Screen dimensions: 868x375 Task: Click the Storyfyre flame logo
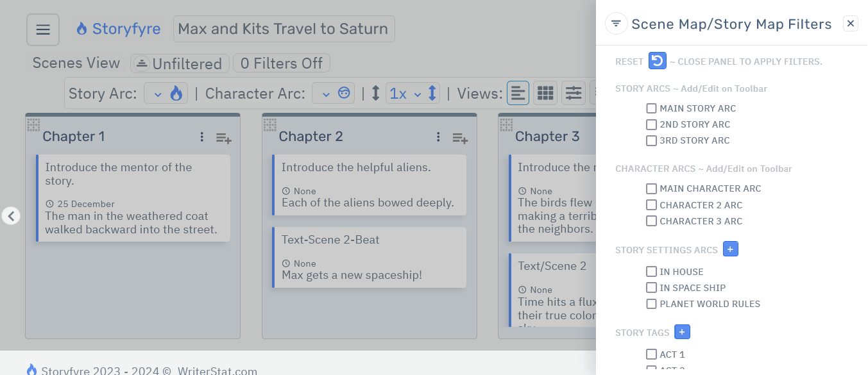[83, 28]
